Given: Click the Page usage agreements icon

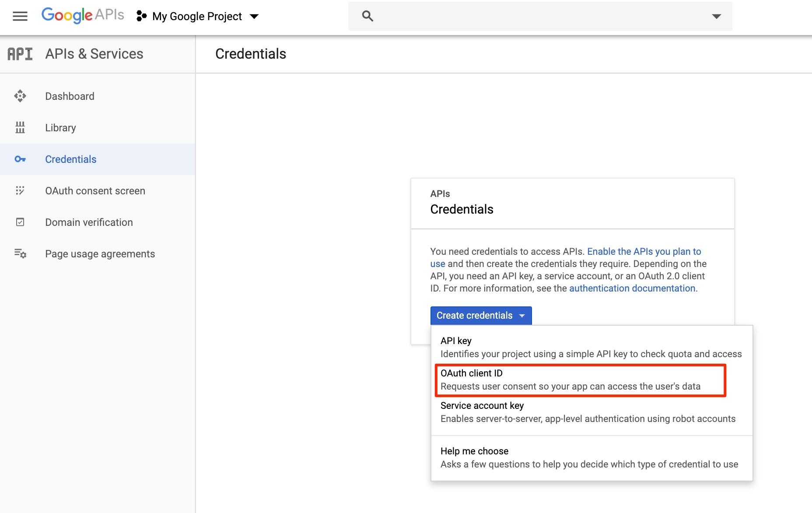Looking at the screenshot, I should pos(20,254).
